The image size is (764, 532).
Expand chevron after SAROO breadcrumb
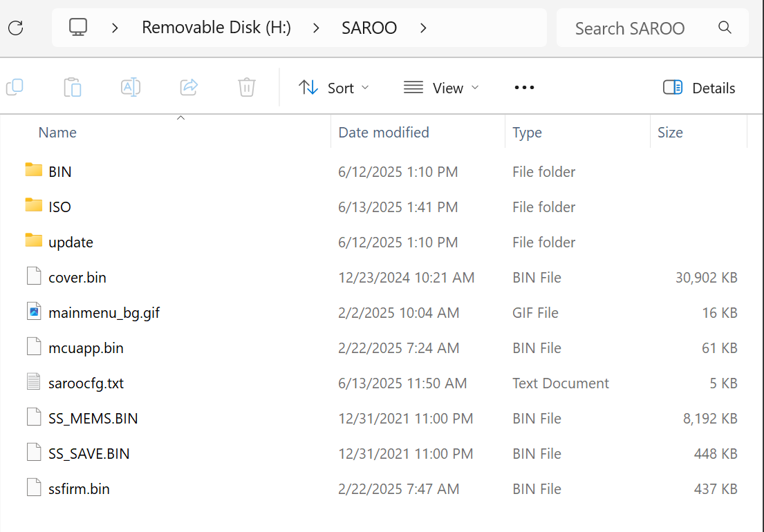(x=423, y=28)
